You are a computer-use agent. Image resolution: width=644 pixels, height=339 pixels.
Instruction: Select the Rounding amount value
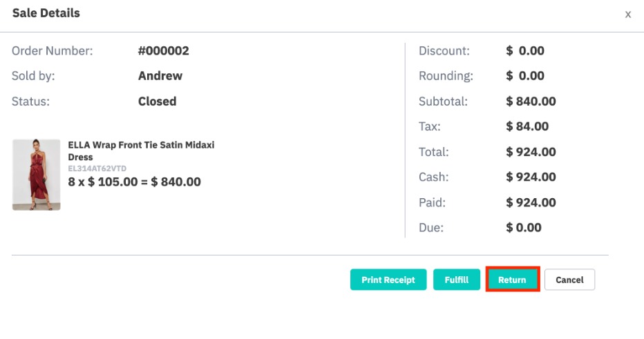click(x=525, y=75)
